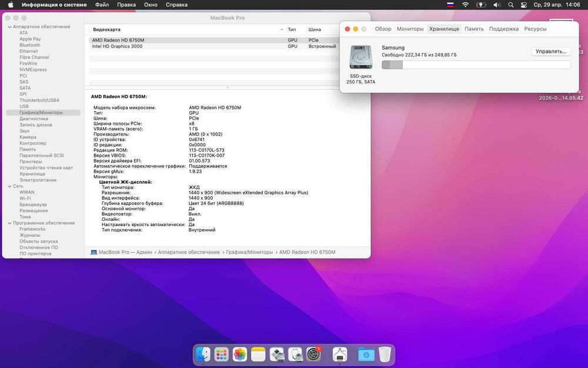Click Аппаратное обеспечение in path bar
The width and height of the screenshot is (588, 368).
[x=189, y=253]
